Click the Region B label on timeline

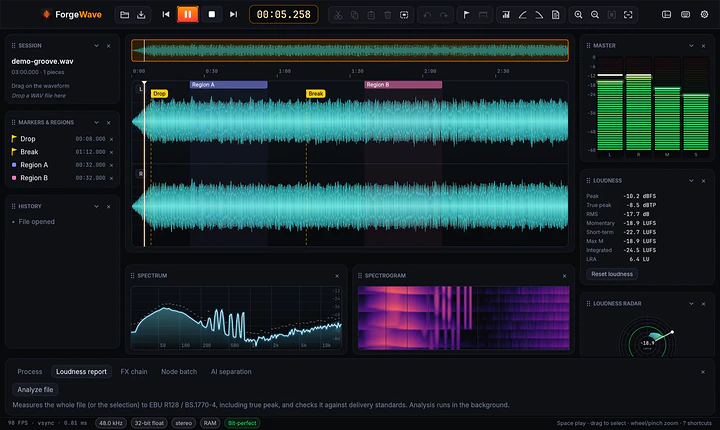coord(403,85)
